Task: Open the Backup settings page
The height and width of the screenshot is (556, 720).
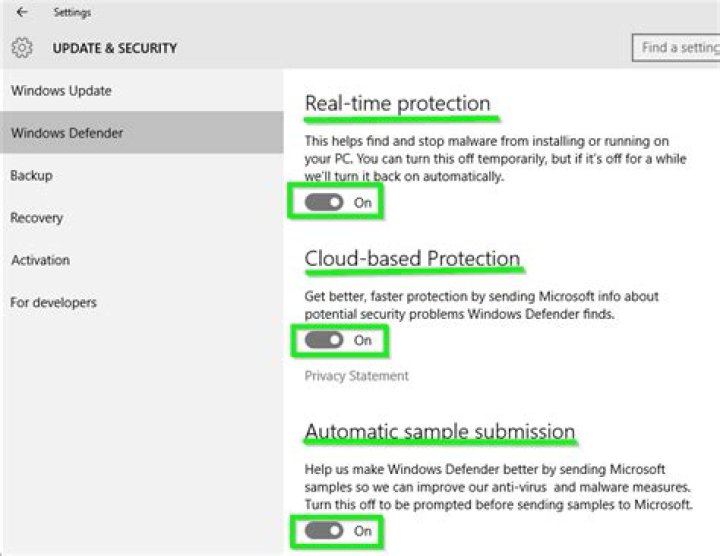Action: (x=142, y=175)
